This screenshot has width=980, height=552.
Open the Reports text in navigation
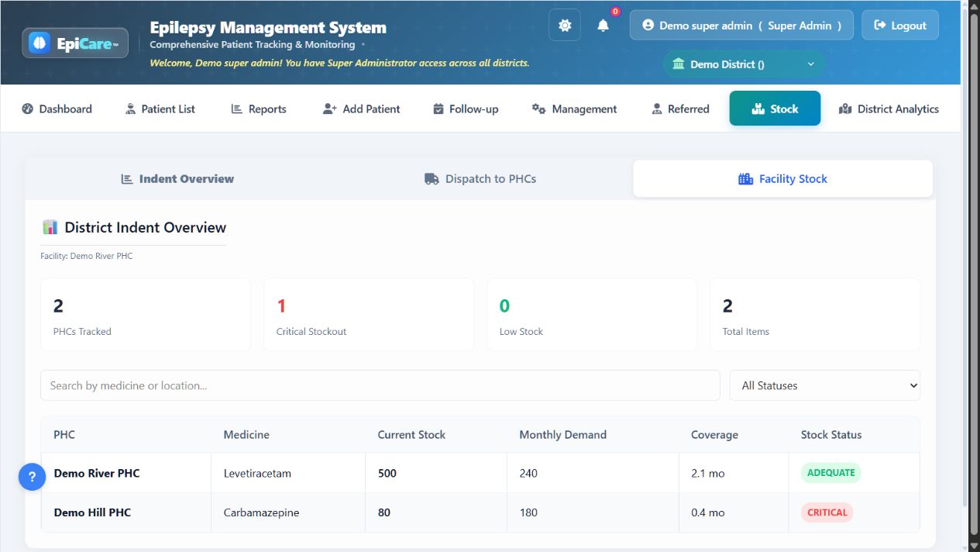tap(267, 109)
